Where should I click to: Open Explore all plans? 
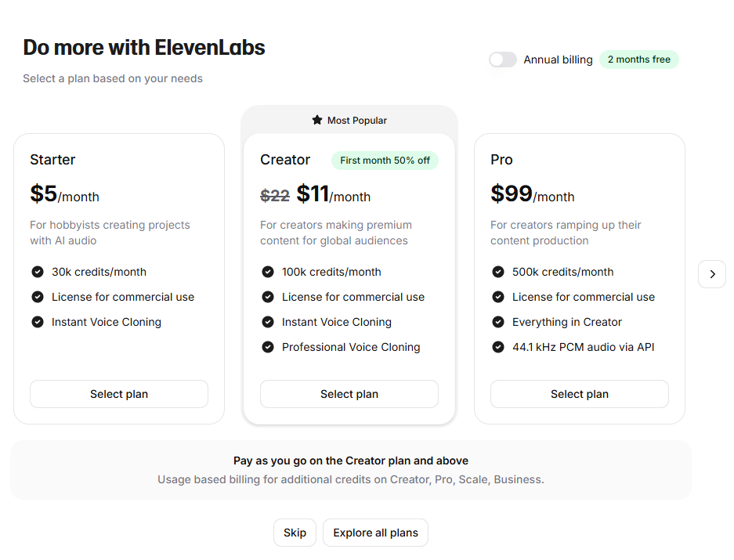point(375,533)
